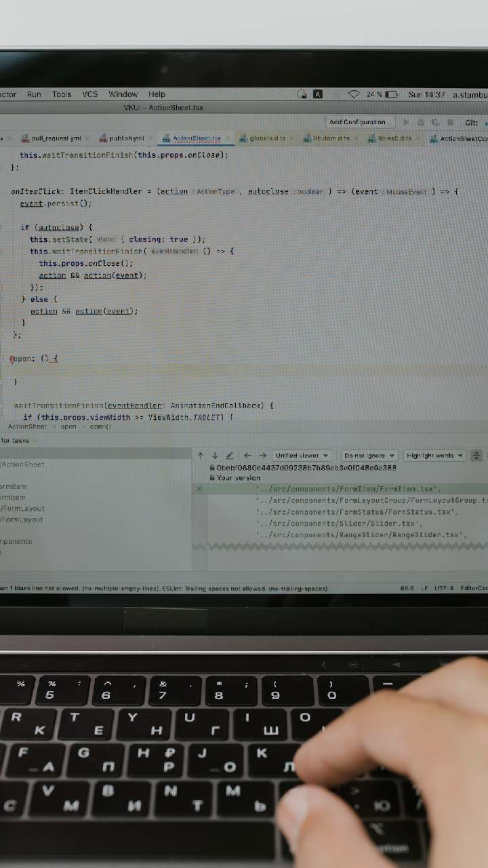This screenshot has width=488, height=868.
Task: Jump to previous difference with up arrow
Action: click(201, 456)
